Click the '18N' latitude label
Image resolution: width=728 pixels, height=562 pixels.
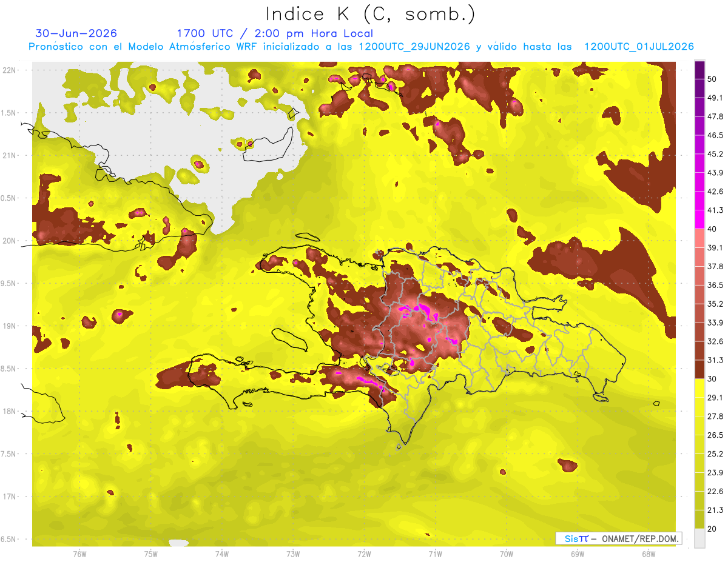10,412
